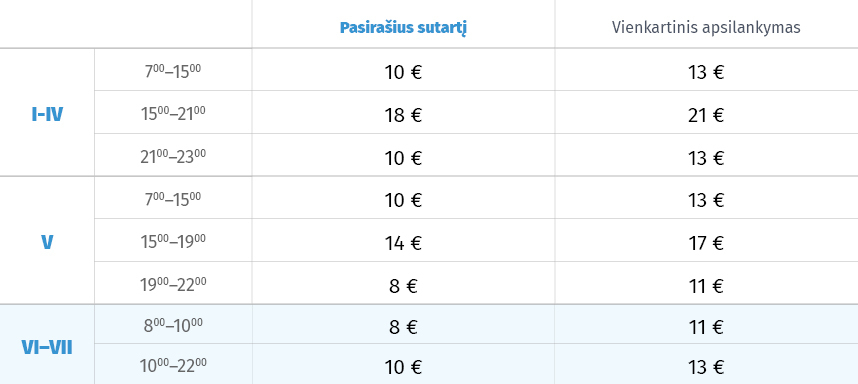Select the Vienkartinis apsilankymas column header
This screenshot has width=858, height=384.
click(706, 27)
